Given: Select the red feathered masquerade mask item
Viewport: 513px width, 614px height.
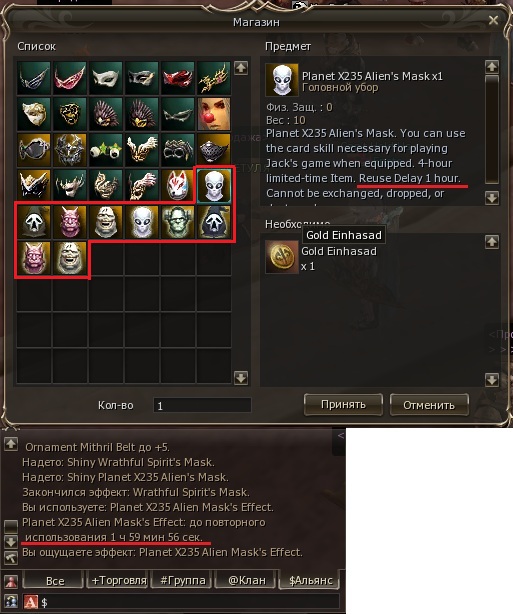Looking at the screenshot, I should [178, 78].
